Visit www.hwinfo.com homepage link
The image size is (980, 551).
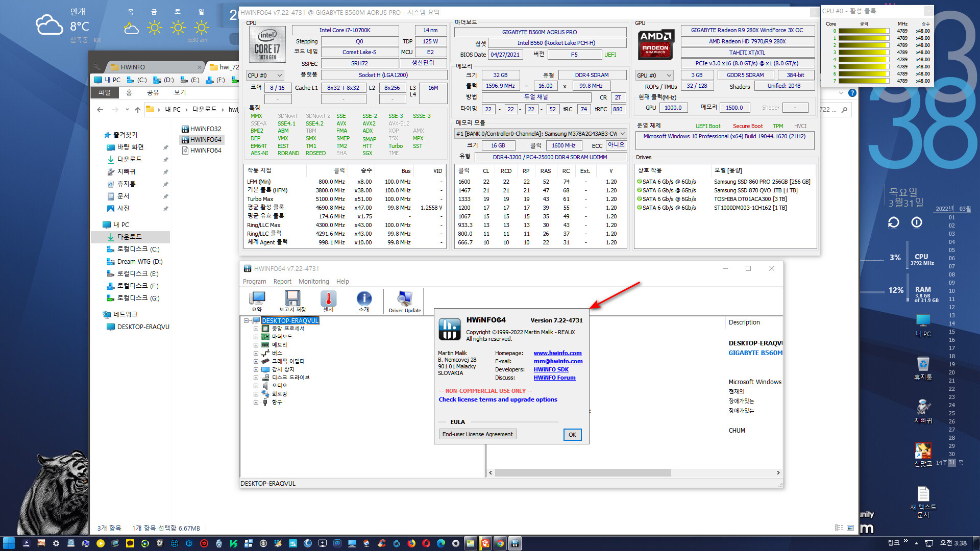click(557, 353)
